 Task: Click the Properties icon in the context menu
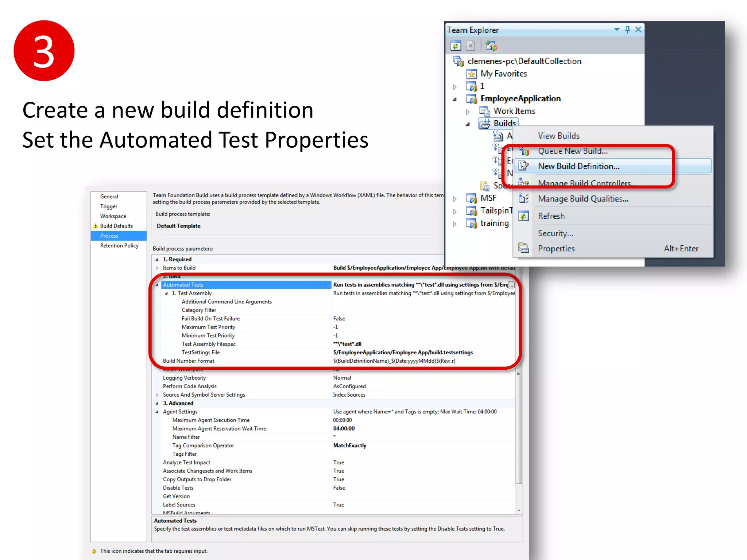click(524, 248)
